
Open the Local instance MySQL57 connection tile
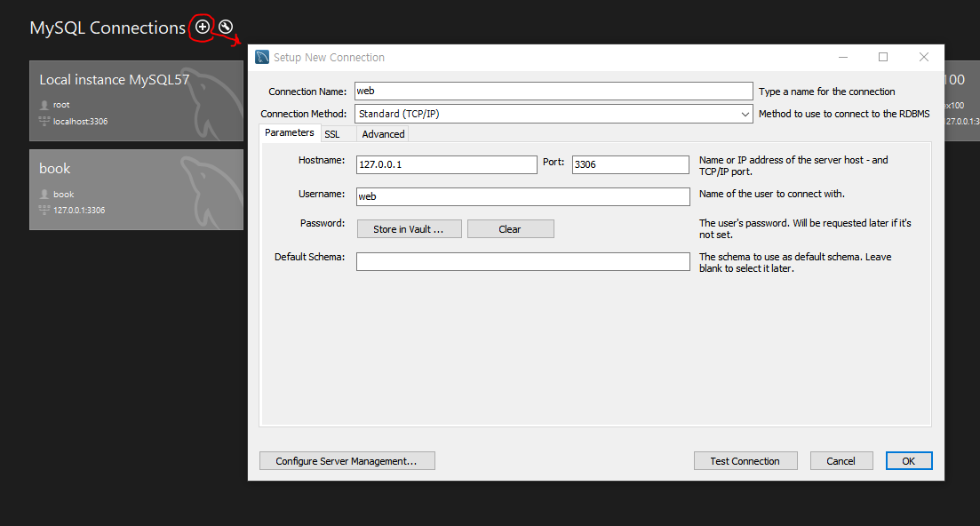coord(136,100)
